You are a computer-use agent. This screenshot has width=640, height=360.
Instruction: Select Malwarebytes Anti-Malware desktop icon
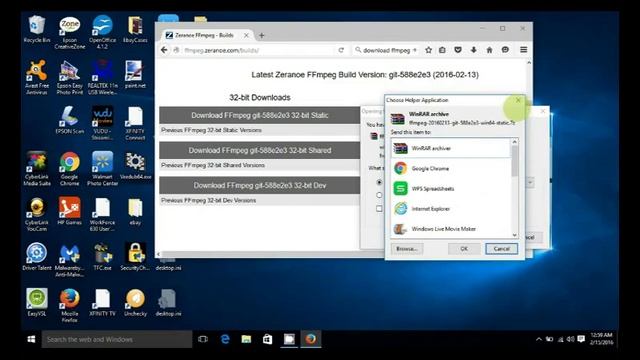(x=70, y=260)
